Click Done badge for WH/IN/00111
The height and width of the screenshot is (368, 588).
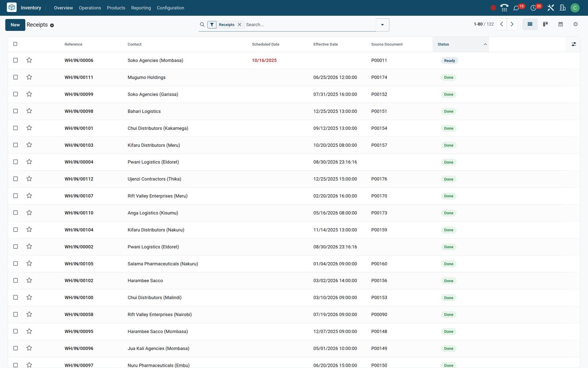[x=448, y=77]
